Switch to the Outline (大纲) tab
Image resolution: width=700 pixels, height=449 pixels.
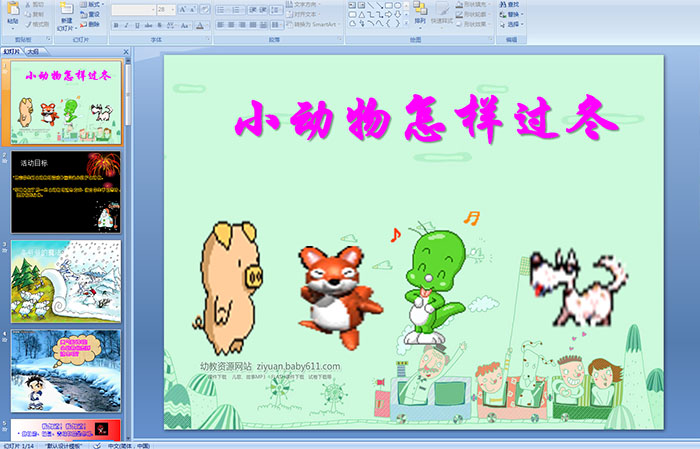point(33,51)
